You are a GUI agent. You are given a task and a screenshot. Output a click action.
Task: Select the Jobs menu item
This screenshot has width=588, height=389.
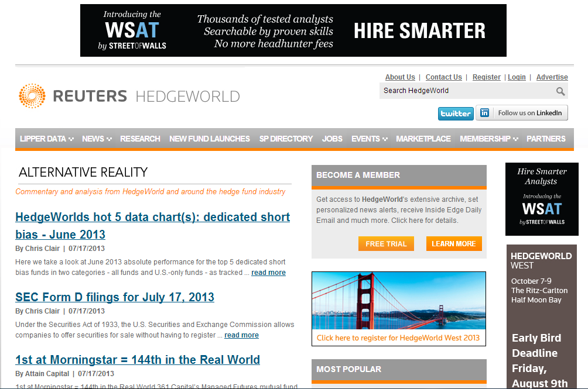click(332, 139)
